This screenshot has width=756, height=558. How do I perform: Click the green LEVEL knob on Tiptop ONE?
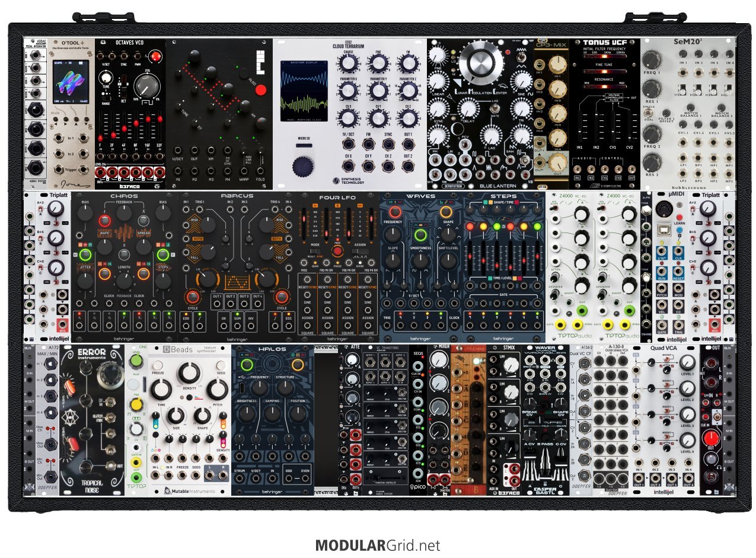(x=137, y=361)
